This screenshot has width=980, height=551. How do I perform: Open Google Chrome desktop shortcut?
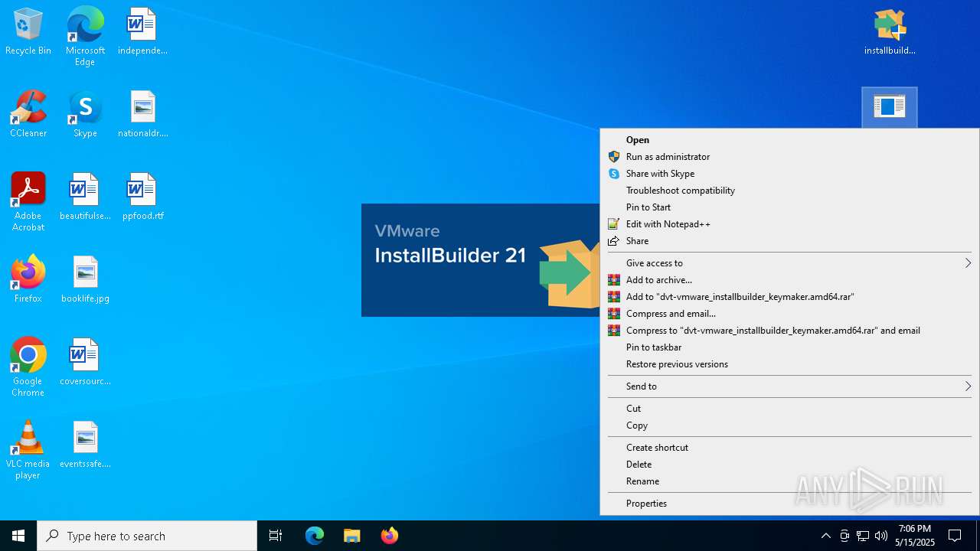tap(28, 367)
